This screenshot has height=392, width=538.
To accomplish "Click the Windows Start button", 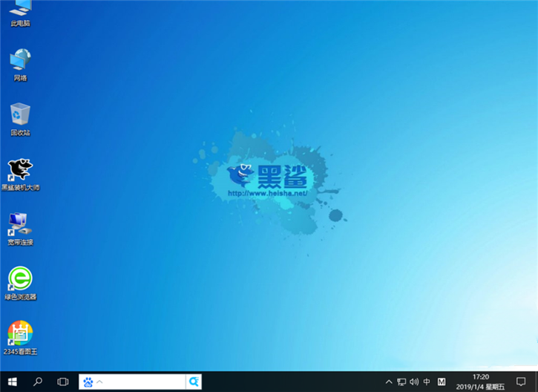I will [x=13, y=382].
